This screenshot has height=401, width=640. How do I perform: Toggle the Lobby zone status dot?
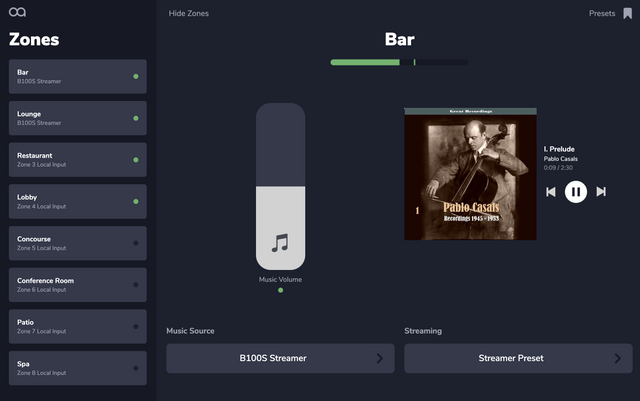pos(136,201)
